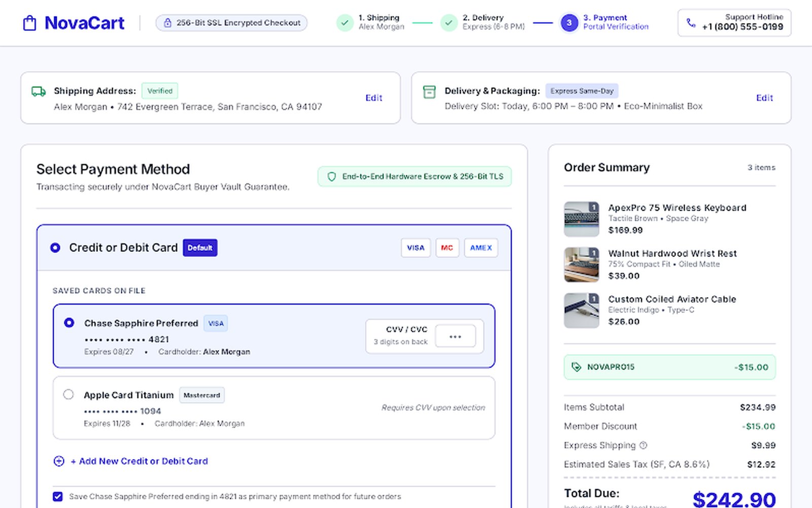This screenshot has width=812, height=508.
Task: Click the Shipping step green checkmark
Action: pyautogui.click(x=345, y=23)
